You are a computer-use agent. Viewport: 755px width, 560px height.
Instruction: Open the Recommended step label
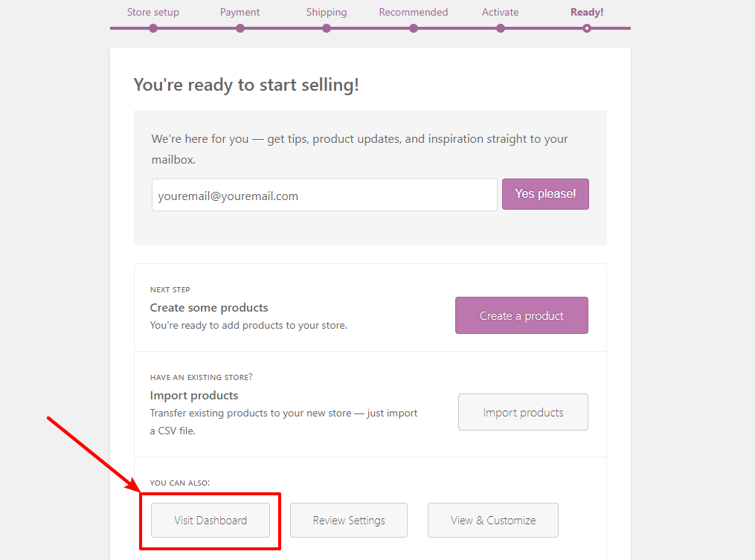click(414, 12)
